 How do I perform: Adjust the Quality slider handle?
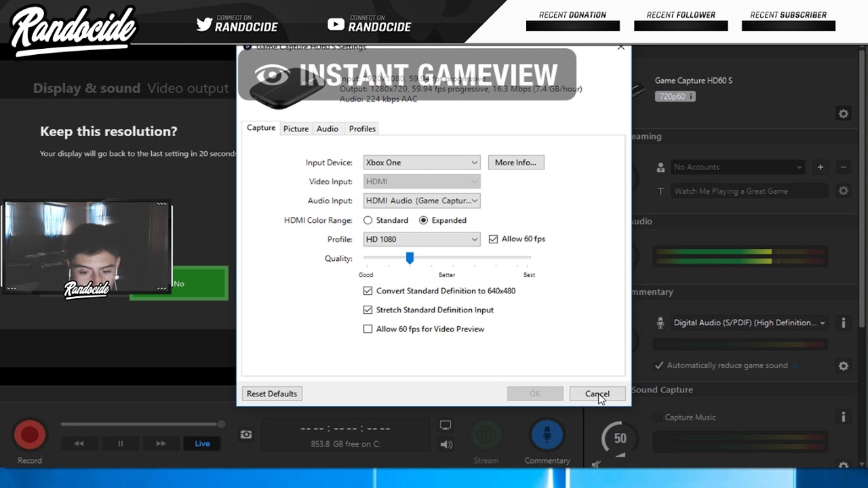point(410,258)
